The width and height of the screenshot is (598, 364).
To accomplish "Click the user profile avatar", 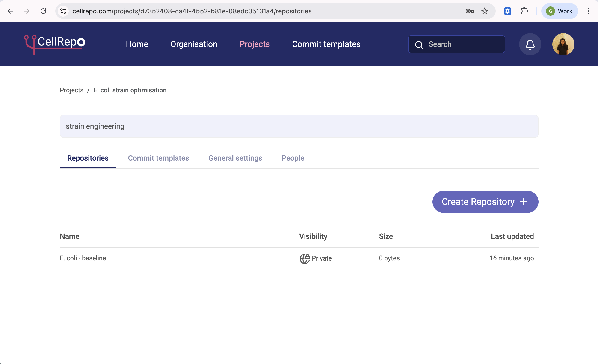I will coord(563,44).
